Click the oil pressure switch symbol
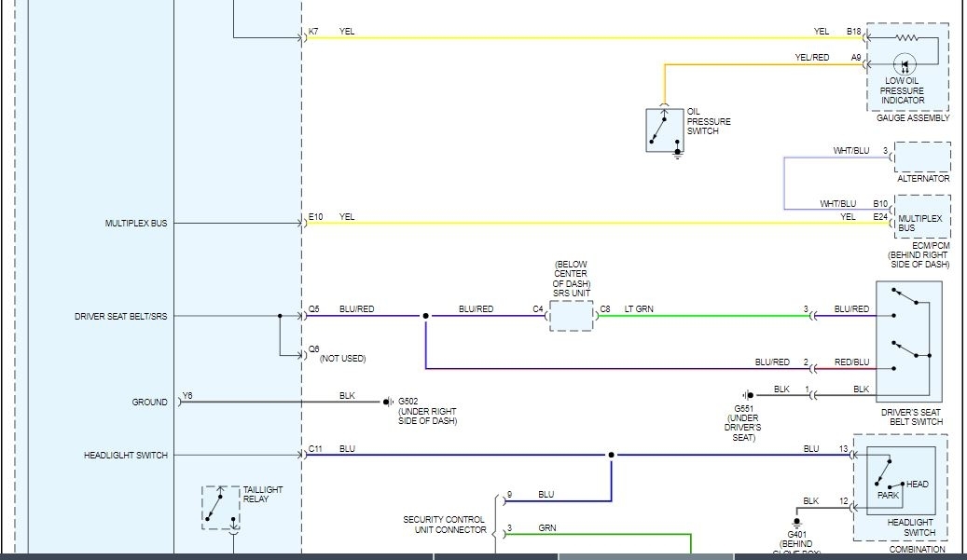967x560 pixels. pos(664,130)
